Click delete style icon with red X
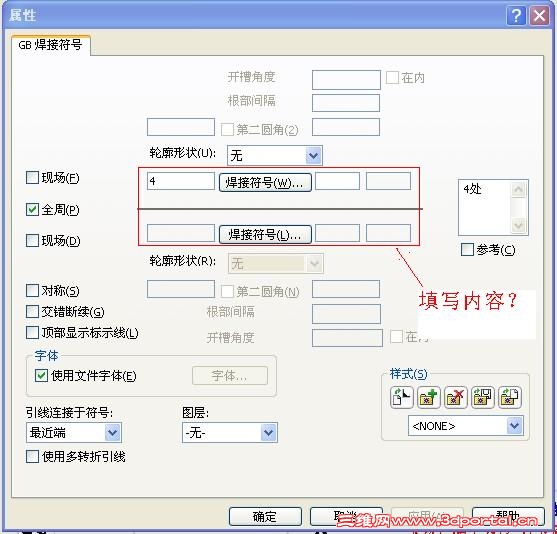Screen dimensions: 557x534 [x=456, y=397]
